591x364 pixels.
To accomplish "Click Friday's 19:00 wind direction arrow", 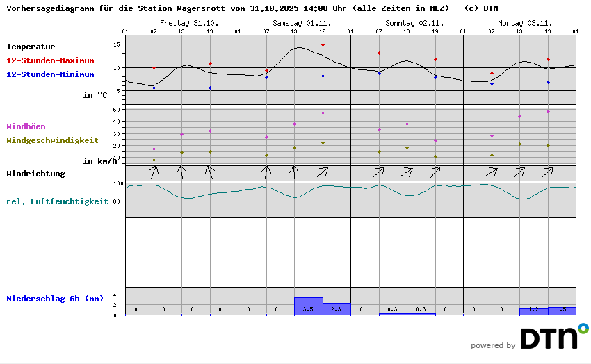I will pyautogui.click(x=210, y=172).
